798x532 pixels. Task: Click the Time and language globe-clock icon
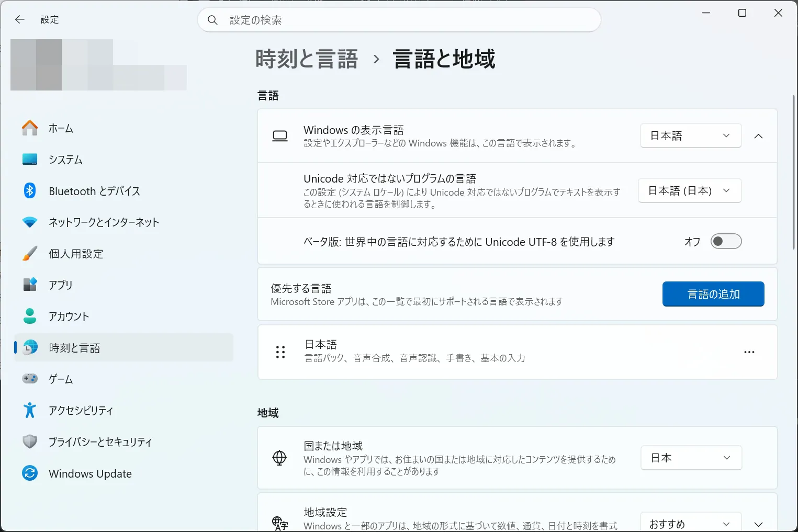point(30,347)
